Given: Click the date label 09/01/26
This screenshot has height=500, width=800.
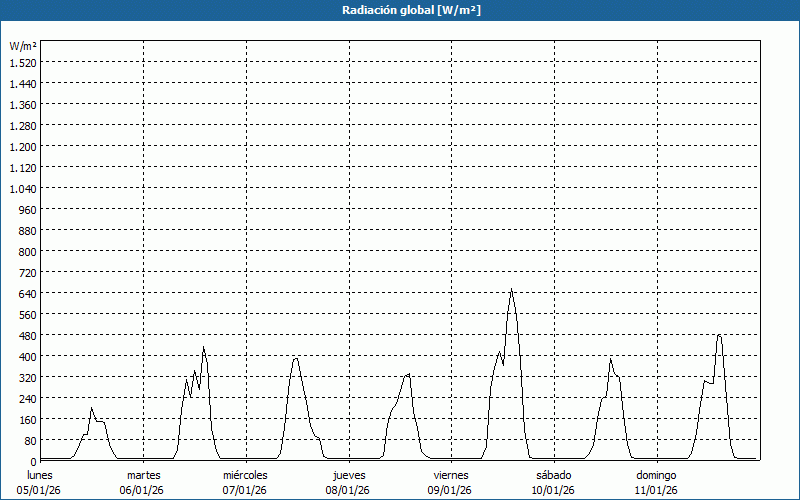Looking at the screenshot, I should 451,490.
